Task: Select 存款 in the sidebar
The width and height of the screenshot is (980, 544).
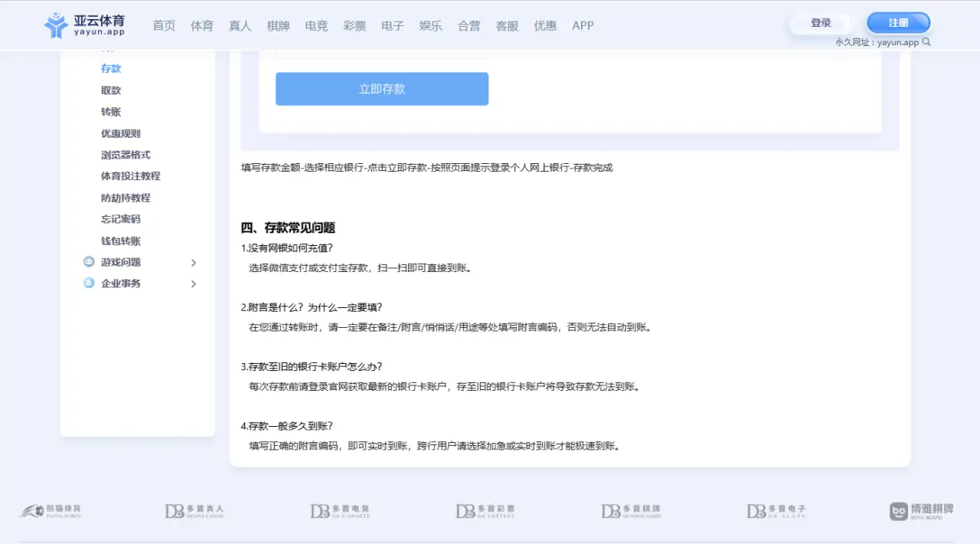Action: click(111, 69)
